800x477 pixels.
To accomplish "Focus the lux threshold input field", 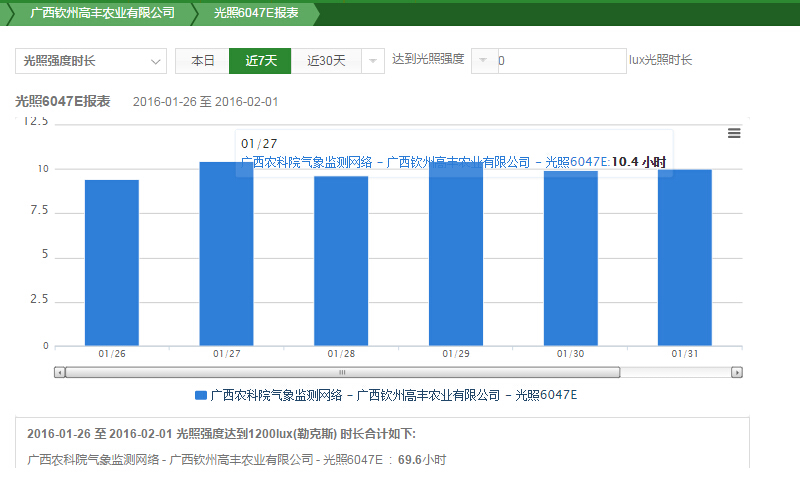I will point(560,61).
